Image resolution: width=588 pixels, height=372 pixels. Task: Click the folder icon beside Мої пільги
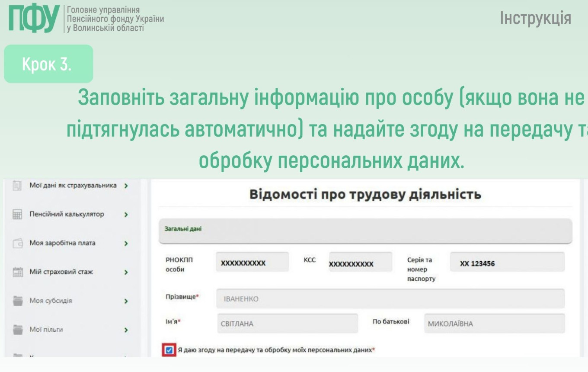[x=17, y=330]
